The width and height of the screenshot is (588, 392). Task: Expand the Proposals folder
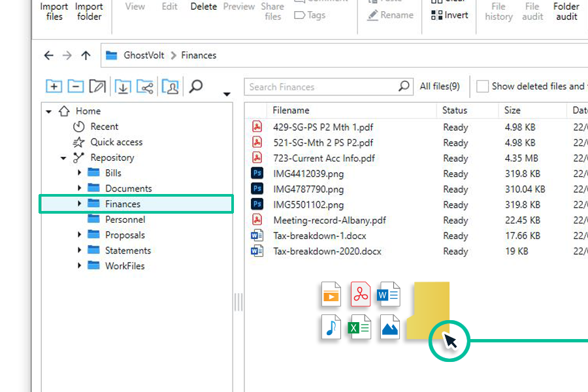coord(80,235)
